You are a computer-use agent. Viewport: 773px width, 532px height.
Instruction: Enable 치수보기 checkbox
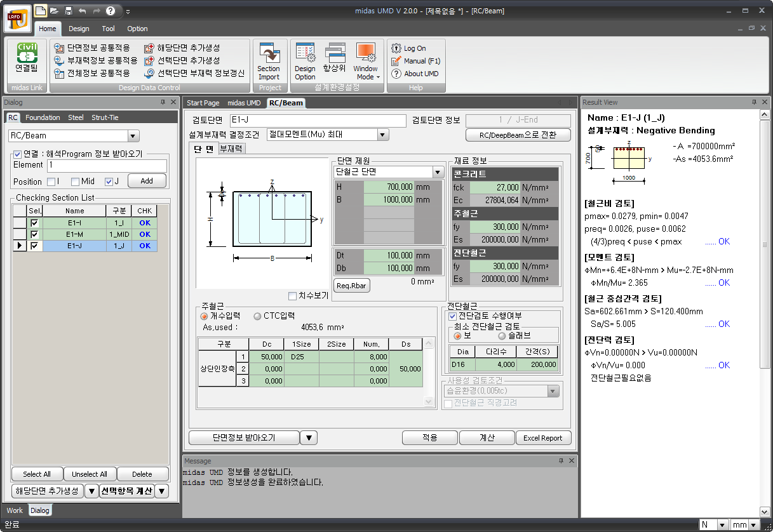coord(292,296)
